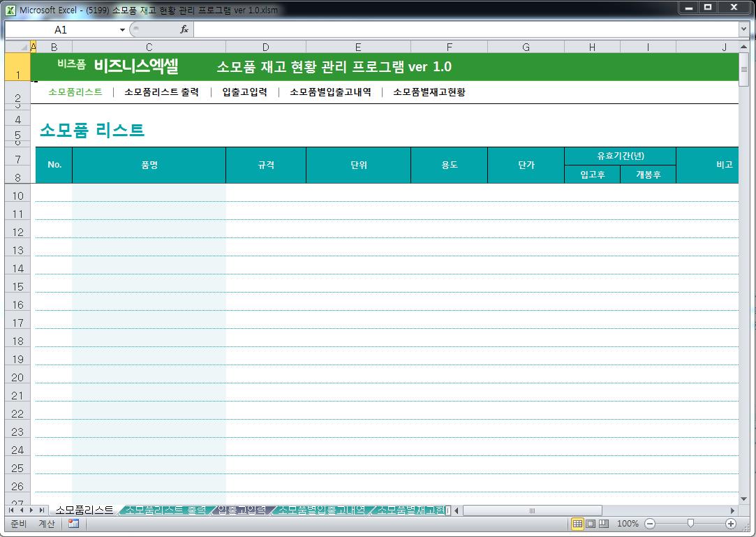
Task: Click the Select All corner box
Action: [17, 47]
